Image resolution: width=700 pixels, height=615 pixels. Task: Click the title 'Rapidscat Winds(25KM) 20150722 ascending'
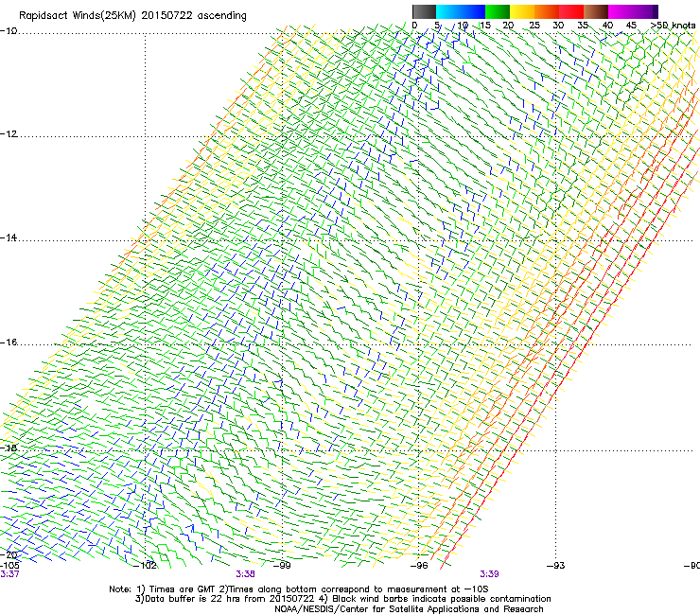pos(132,16)
